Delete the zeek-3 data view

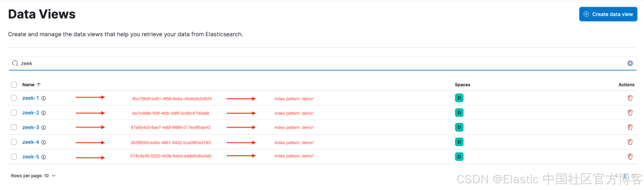pos(630,127)
